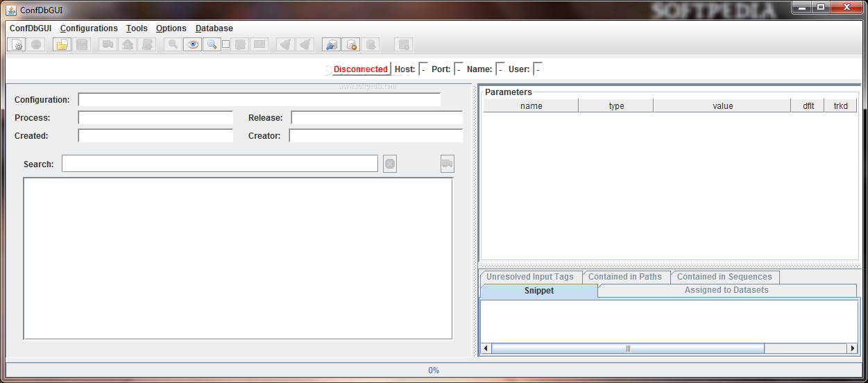Screen dimensions: 868x383
Task: Click the red Disconnected status field
Action: 361,69
